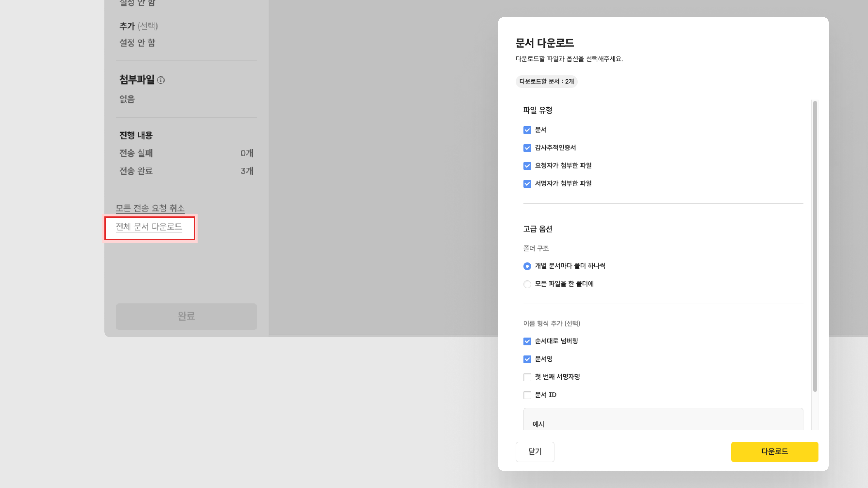This screenshot has height=488, width=868.
Task: Click the dialog's vertical scrollbar
Action: coord(815,246)
